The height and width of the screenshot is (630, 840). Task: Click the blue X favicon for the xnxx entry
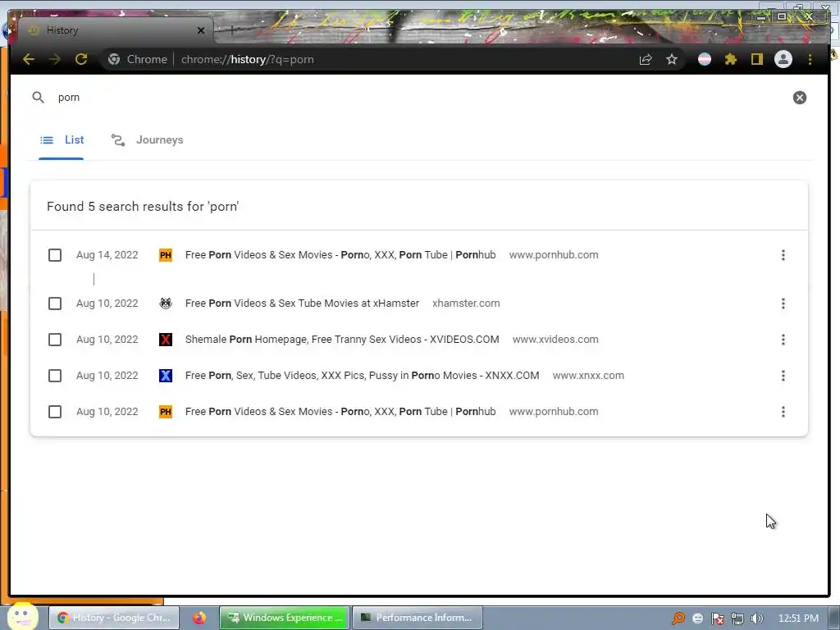tap(166, 376)
